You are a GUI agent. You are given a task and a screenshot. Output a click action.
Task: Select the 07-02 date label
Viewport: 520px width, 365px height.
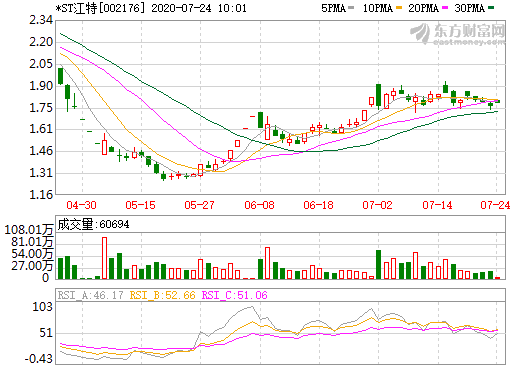378,205
